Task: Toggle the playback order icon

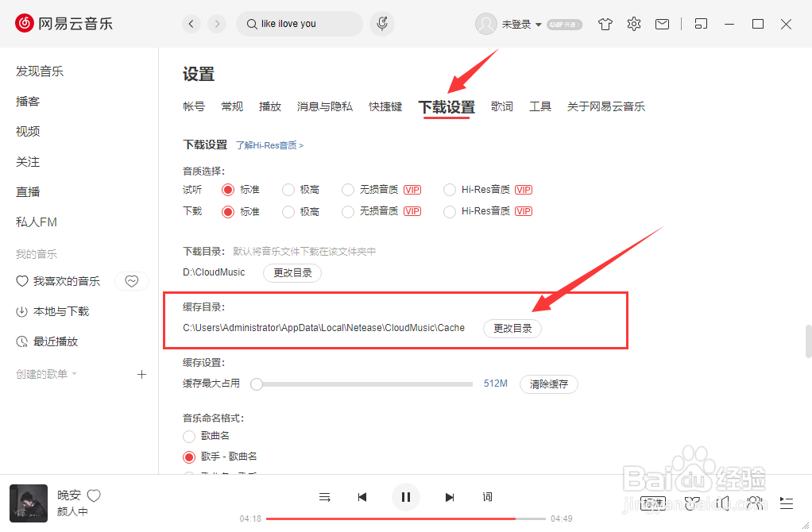Action: [x=325, y=497]
